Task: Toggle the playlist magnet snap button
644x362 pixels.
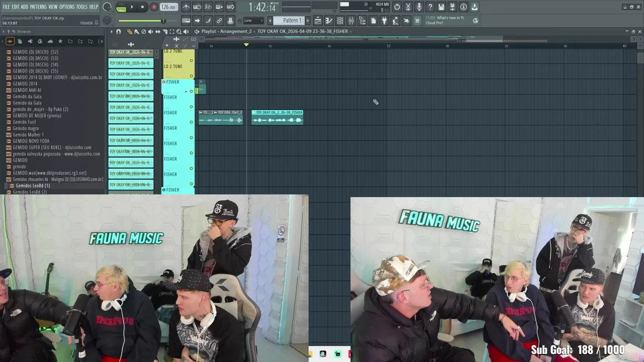Action: (118, 32)
